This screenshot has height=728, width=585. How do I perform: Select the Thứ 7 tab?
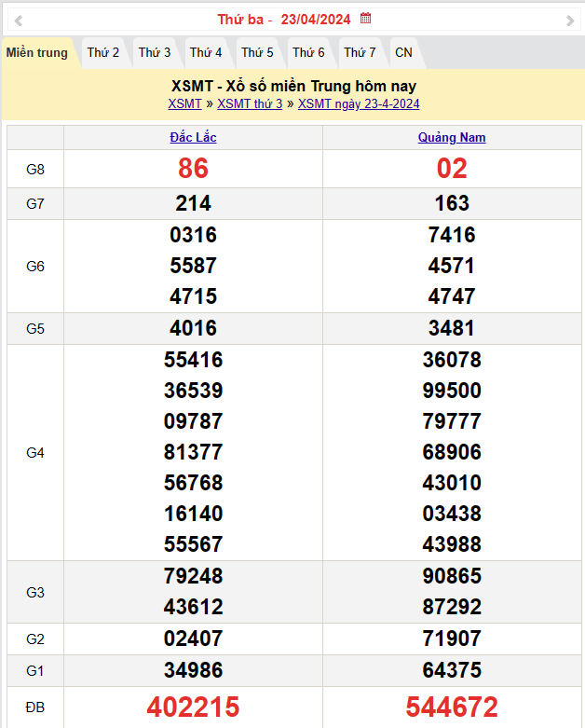(x=360, y=53)
